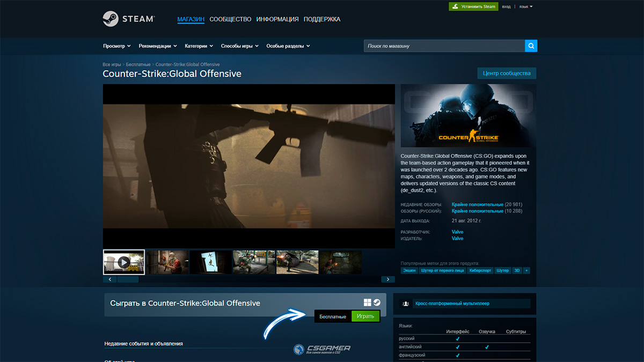The width and height of the screenshot is (644, 362).
Task: Click the вход login link
Action: [x=506, y=6]
